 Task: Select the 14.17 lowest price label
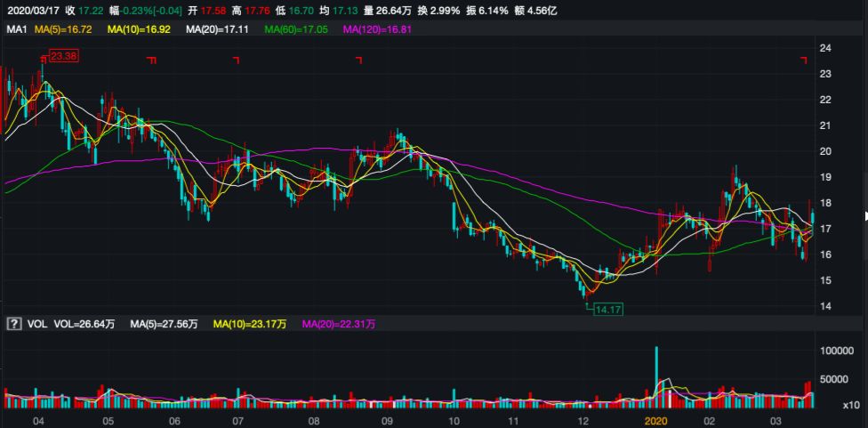click(x=607, y=310)
